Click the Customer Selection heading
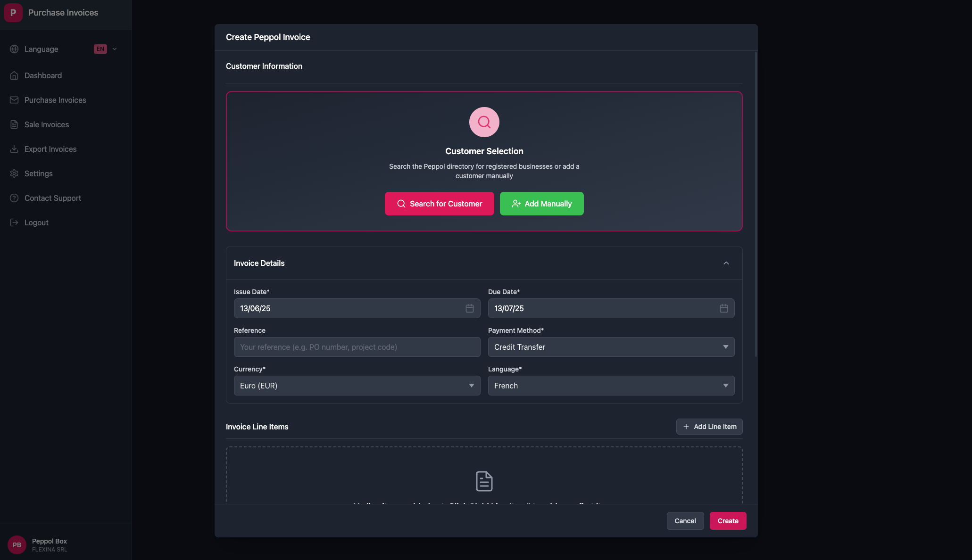972x560 pixels. point(484,151)
